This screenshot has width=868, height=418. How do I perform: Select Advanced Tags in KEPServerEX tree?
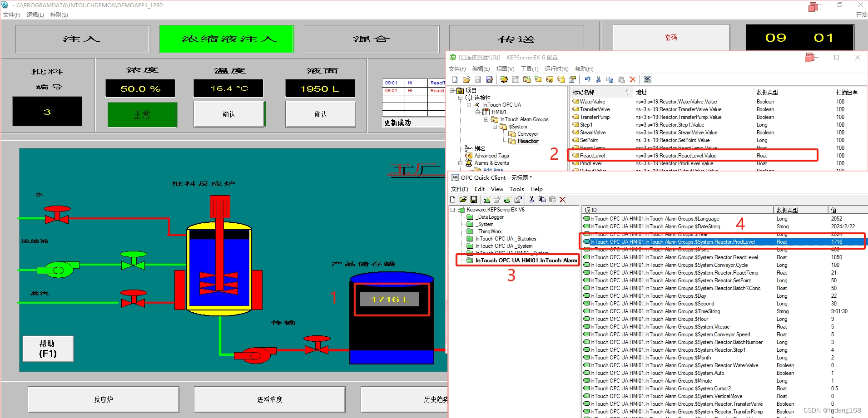[491, 156]
